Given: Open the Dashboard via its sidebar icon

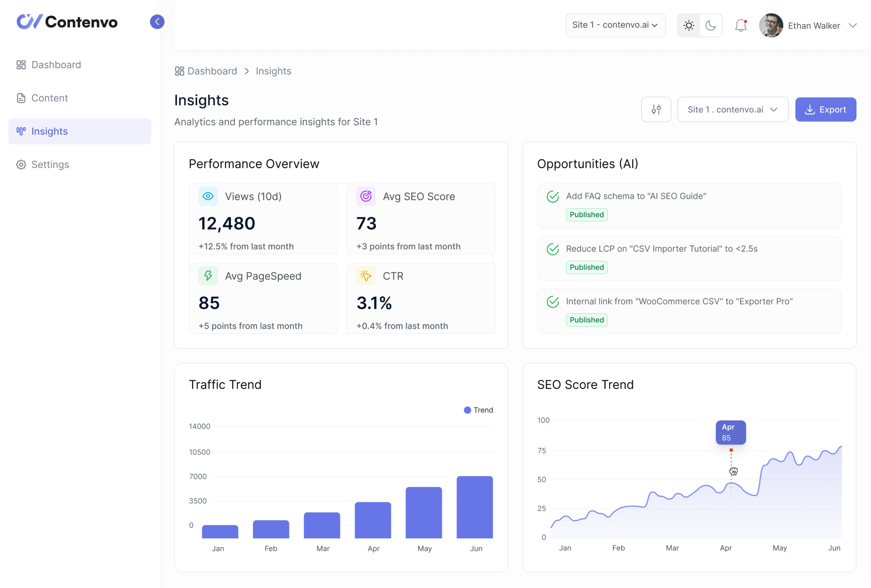Looking at the screenshot, I should click(x=21, y=64).
